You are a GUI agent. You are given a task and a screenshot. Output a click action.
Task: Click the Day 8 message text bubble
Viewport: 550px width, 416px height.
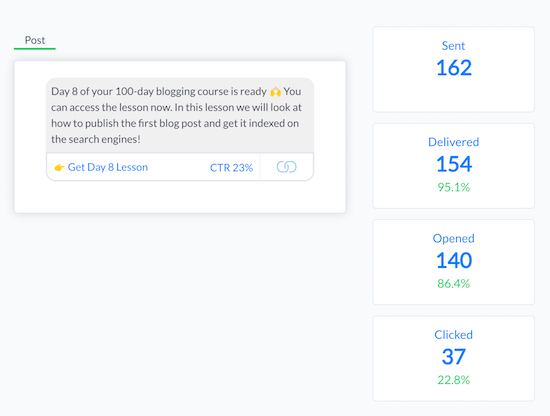click(180, 115)
